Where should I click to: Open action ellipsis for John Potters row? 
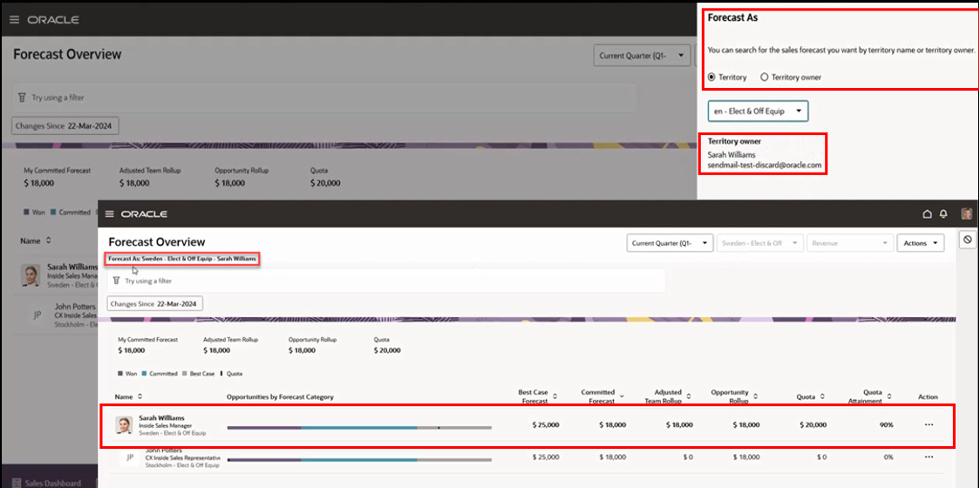tap(929, 457)
